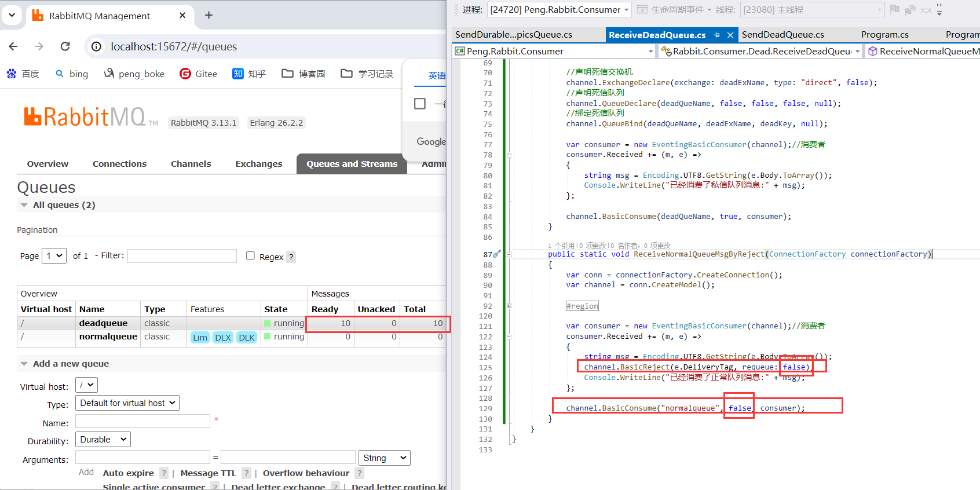Open the 百度 bookmark
The image size is (980, 490).
pos(23,74)
